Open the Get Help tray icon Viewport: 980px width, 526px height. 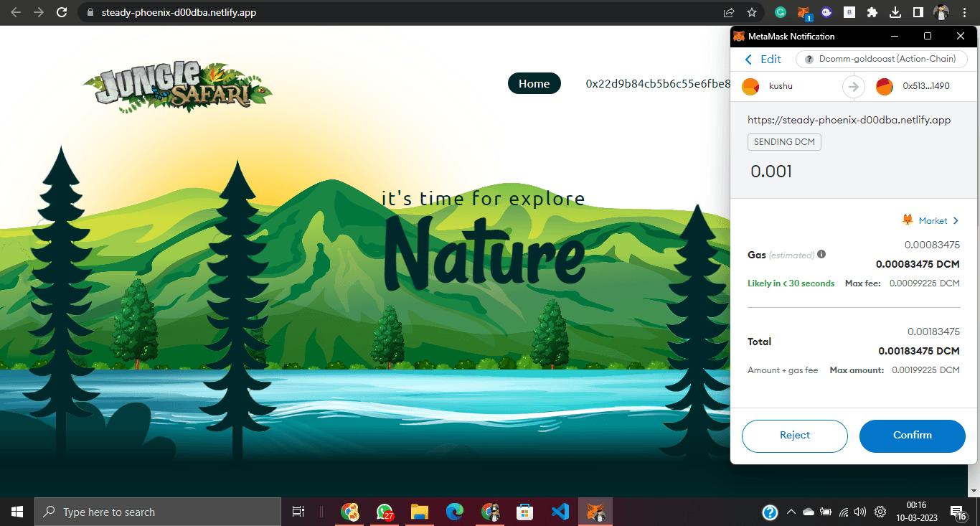pyautogui.click(x=770, y=512)
